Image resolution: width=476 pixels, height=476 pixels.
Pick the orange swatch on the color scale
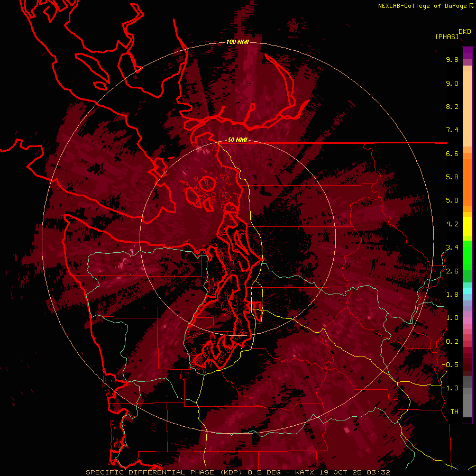[x=467, y=182]
